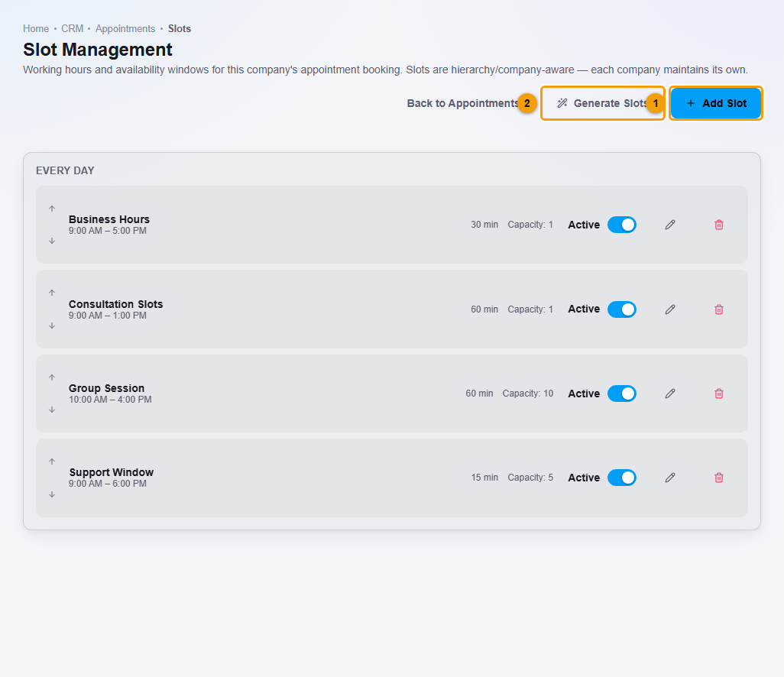The image size is (784, 677).
Task: Edit the Group Session slot
Action: [670, 394]
